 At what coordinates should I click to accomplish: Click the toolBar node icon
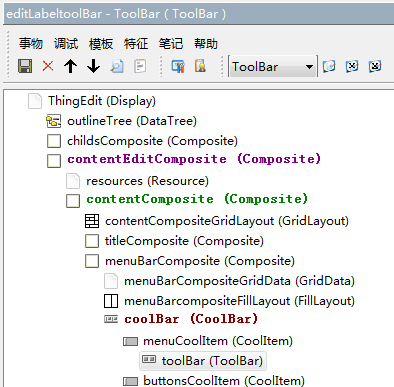(149, 359)
